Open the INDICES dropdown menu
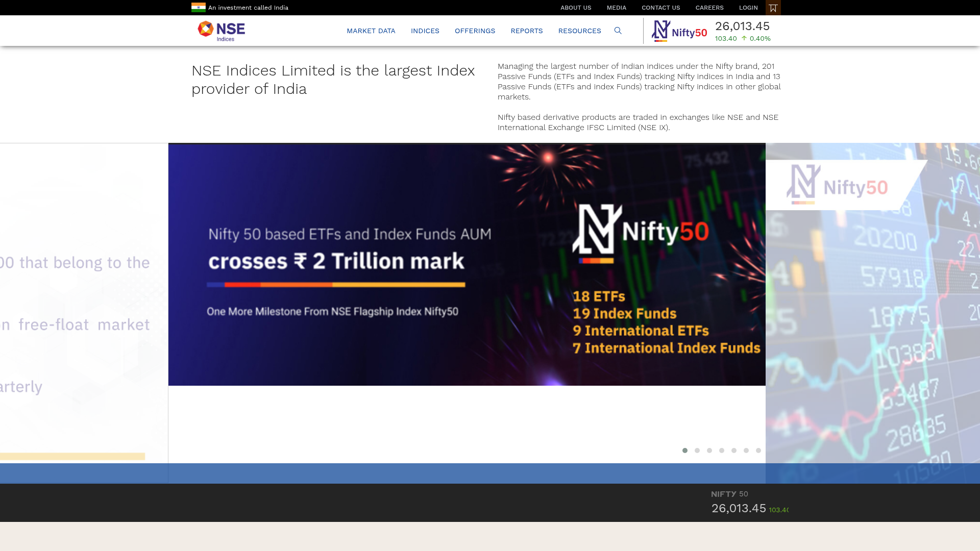This screenshot has width=980, height=551. (425, 31)
